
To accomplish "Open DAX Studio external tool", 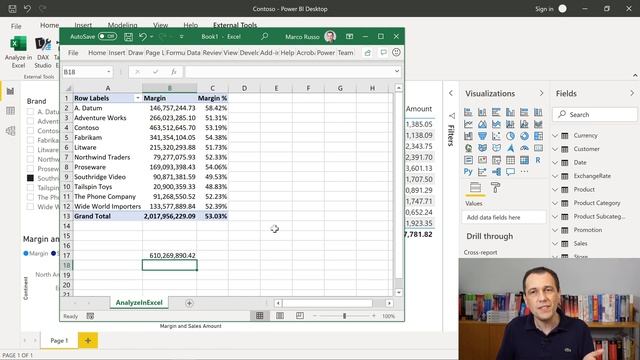I will click(43, 44).
